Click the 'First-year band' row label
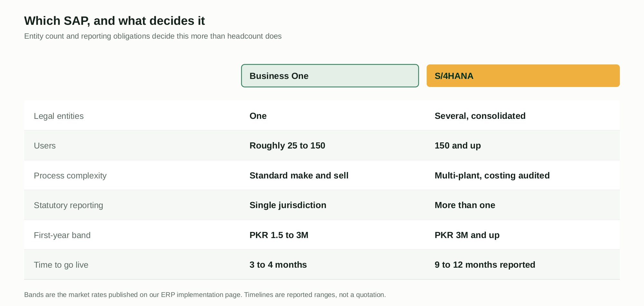644x306 pixels. pos(62,235)
